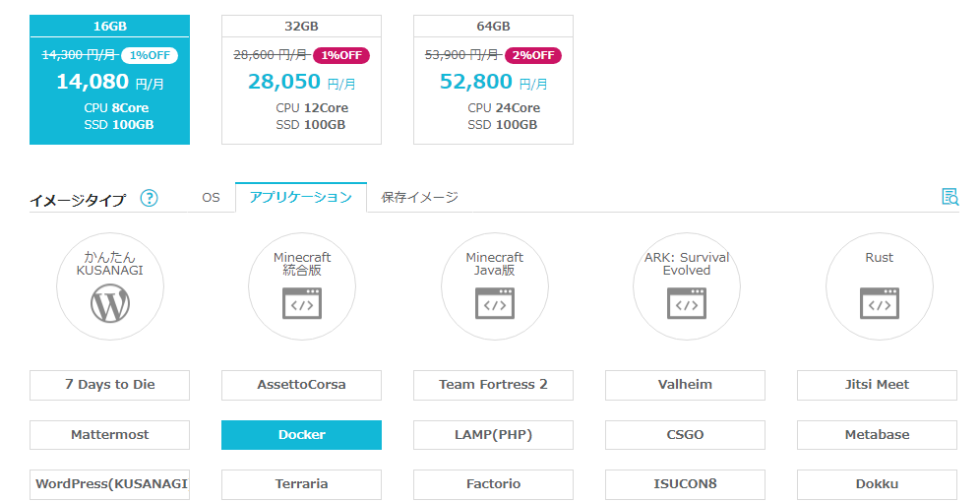Click the struck-through 28,600 円/月 price
The width and height of the screenshot is (980, 501).
click(x=272, y=55)
